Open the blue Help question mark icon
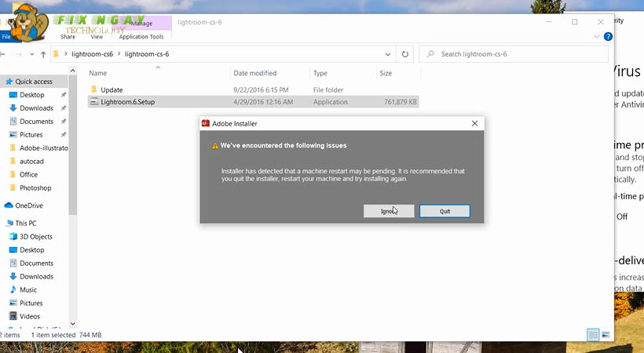Viewport: 644px width, 353px height. [609, 36]
